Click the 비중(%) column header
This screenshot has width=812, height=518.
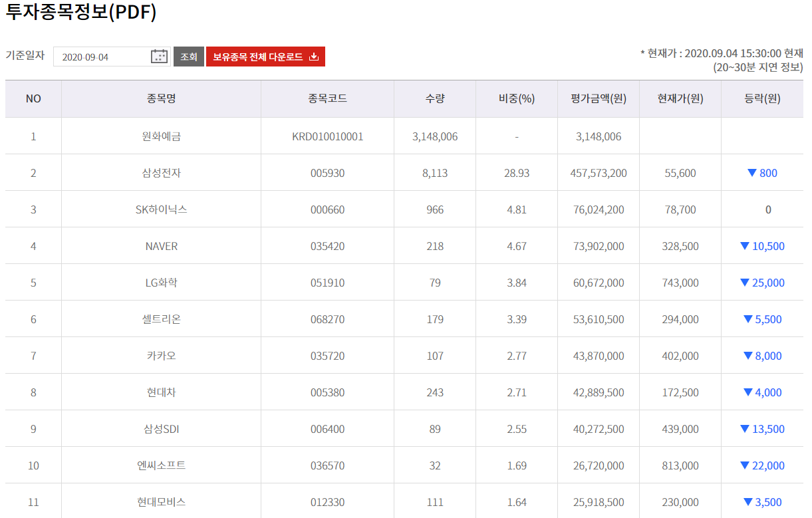point(517,98)
